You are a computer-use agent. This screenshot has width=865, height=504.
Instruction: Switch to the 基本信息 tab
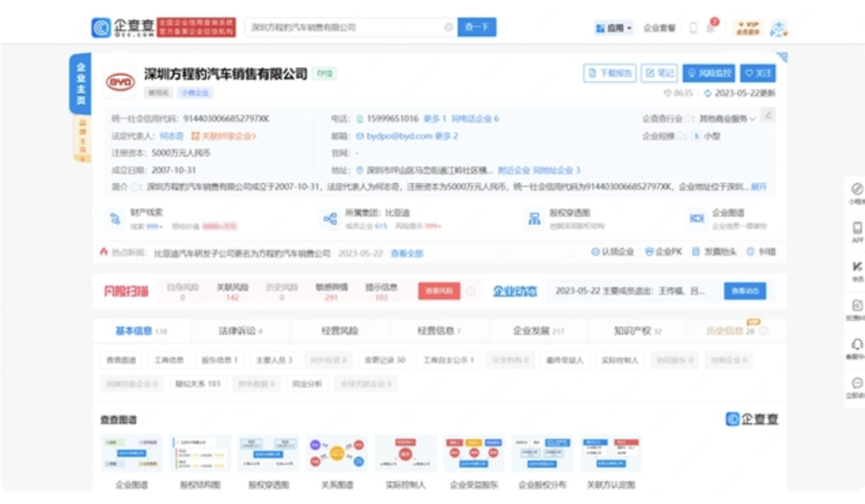pyautogui.click(x=141, y=331)
